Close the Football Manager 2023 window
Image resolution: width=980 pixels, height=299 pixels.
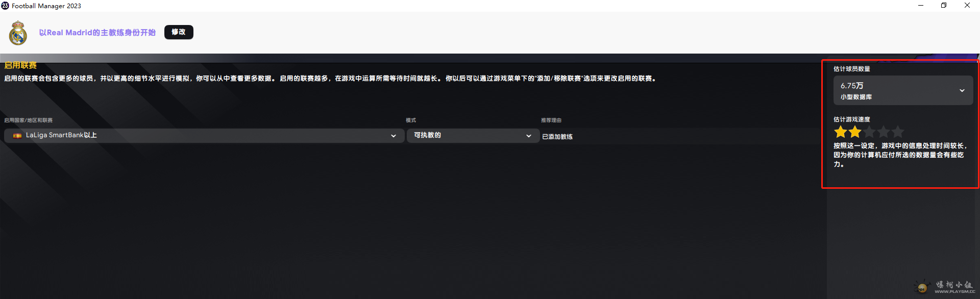click(967, 6)
